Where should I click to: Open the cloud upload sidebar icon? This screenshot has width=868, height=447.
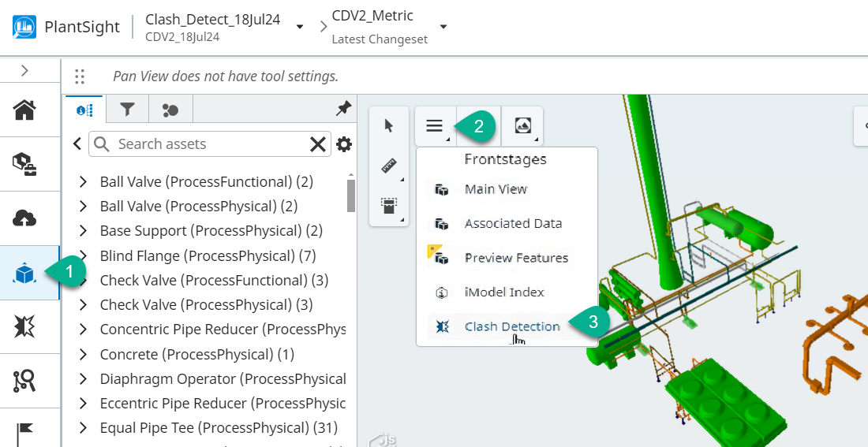click(24, 218)
